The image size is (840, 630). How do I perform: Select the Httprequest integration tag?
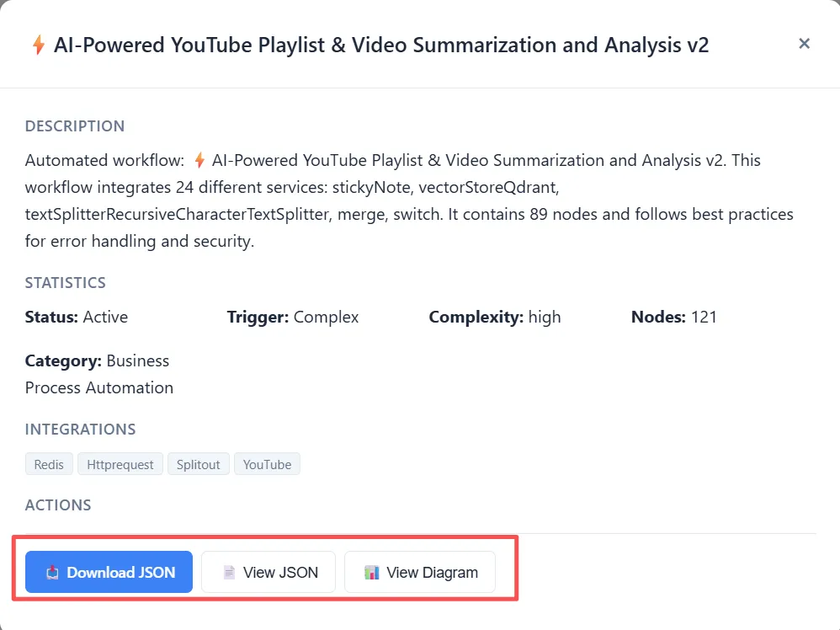pos(122,464)
